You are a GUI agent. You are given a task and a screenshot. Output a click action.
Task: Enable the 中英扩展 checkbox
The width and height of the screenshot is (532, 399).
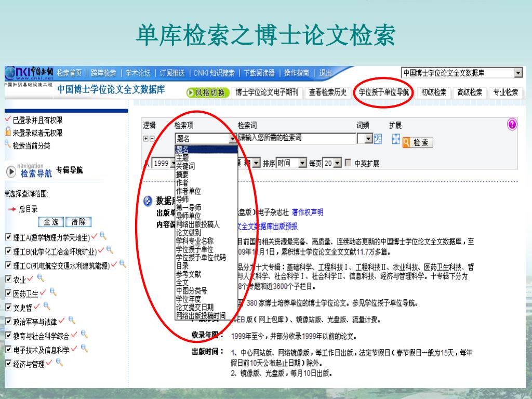[348, 163]
